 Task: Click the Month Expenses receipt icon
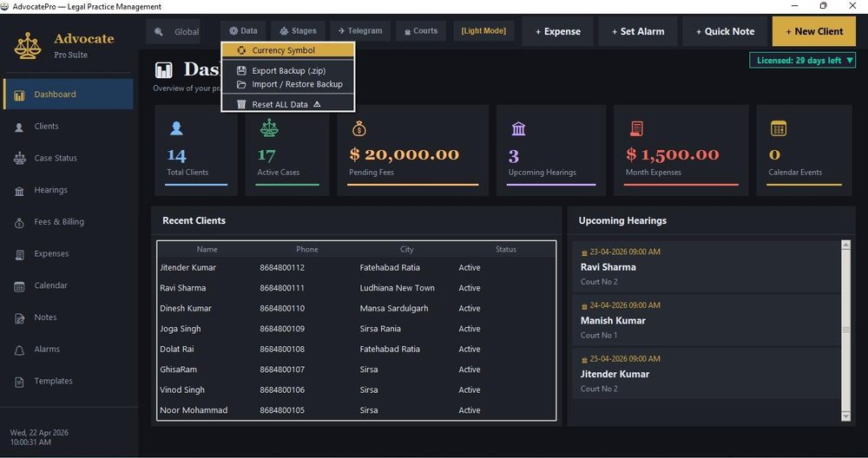636,129
